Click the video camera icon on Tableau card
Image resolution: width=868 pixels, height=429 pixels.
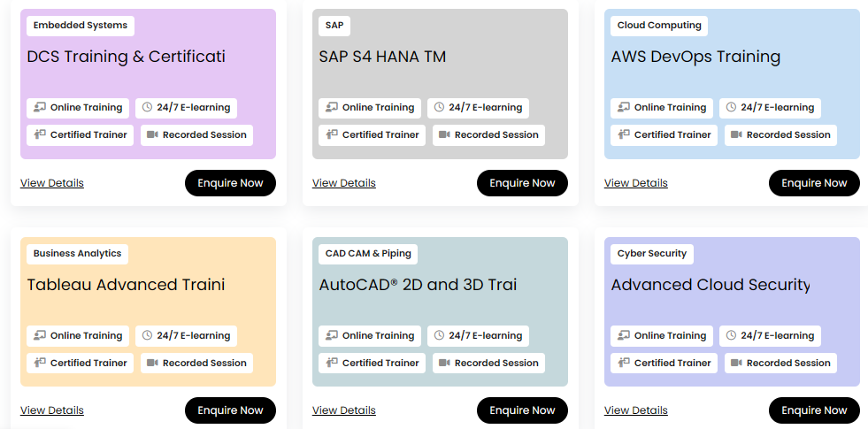click(x=151, y=364)
